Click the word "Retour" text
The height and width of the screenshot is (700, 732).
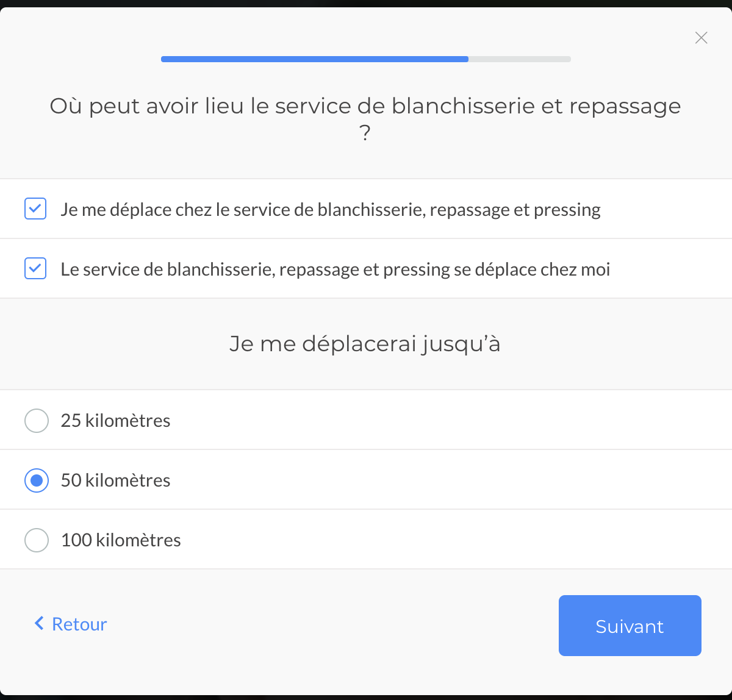(x=79, y=624)
